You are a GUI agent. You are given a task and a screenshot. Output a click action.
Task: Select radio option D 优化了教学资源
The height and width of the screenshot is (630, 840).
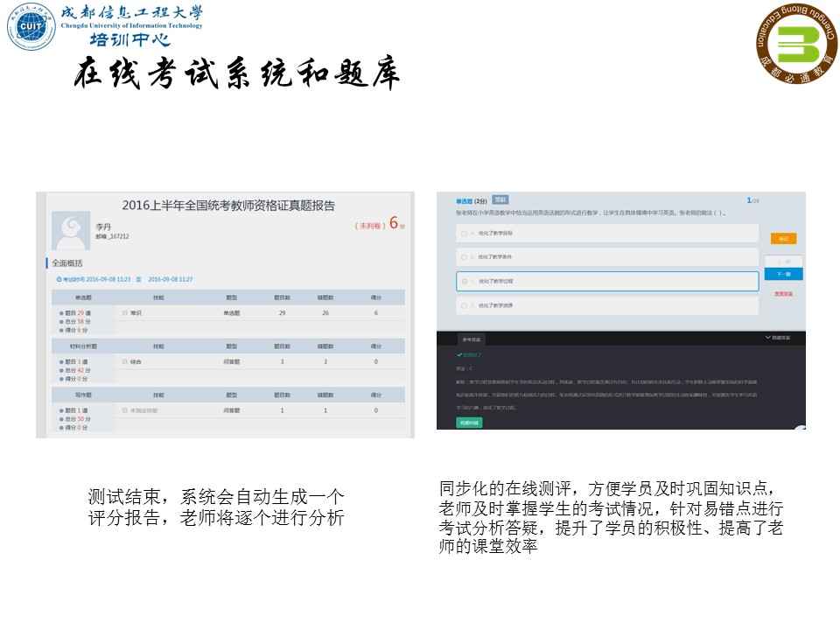[463, 304]
